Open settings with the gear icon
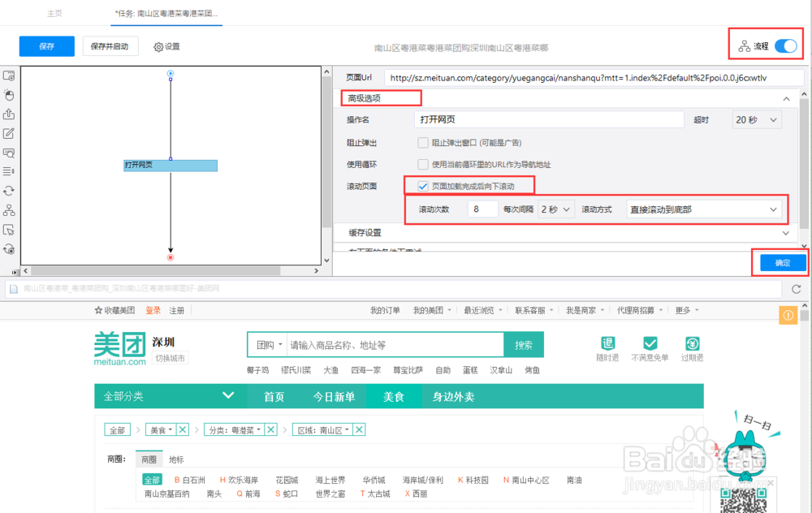The height and width of the screenshot is (513, 812). (158, 47)
